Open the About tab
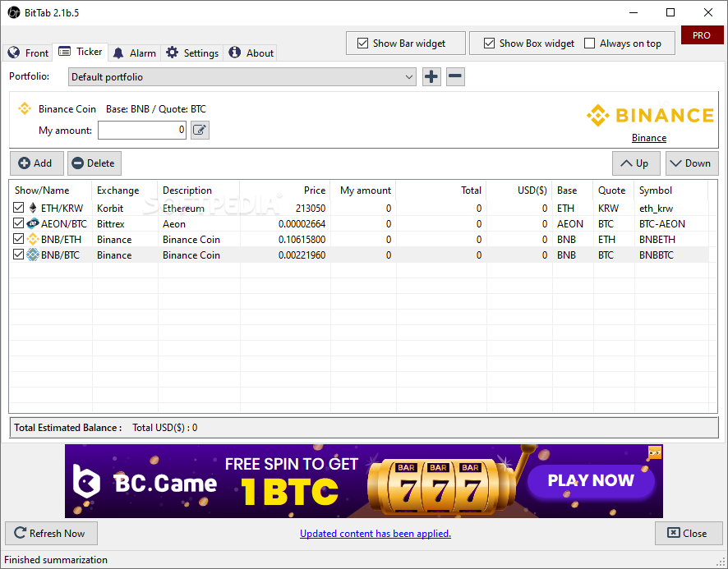This screenshot has width=728, height=569. click(251, 53)
